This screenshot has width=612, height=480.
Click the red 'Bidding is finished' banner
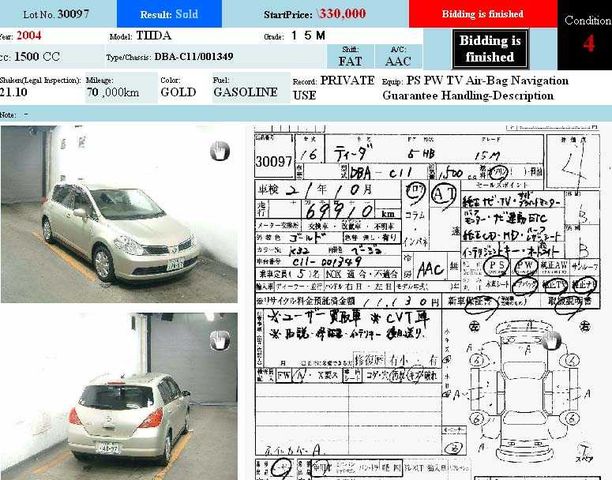(x=483, y=14)
